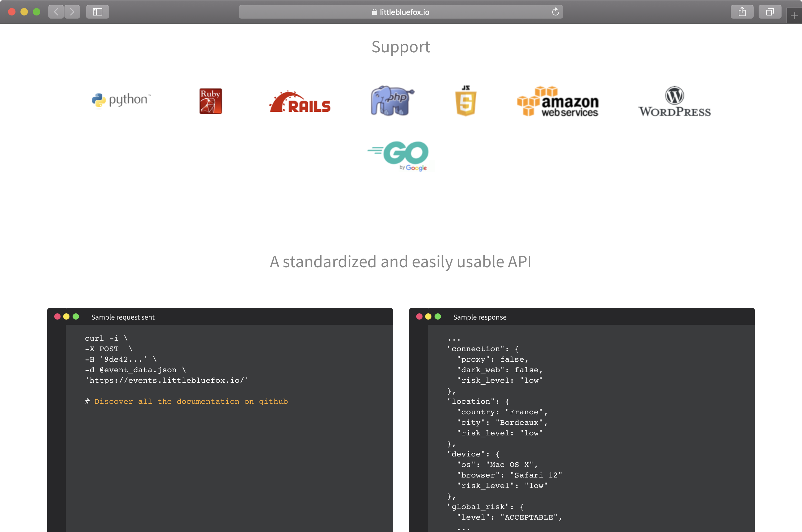Click the Python logo
The image size is (802, 532).
[121, 100]
